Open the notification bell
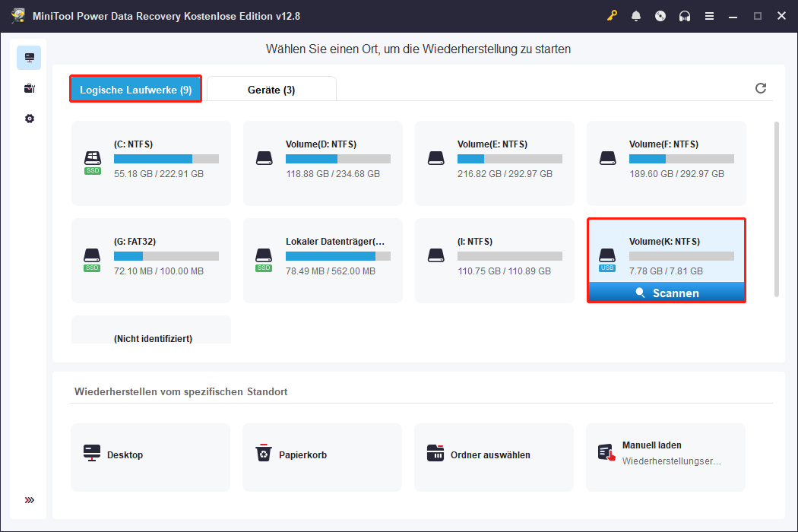 pos(635,16)
